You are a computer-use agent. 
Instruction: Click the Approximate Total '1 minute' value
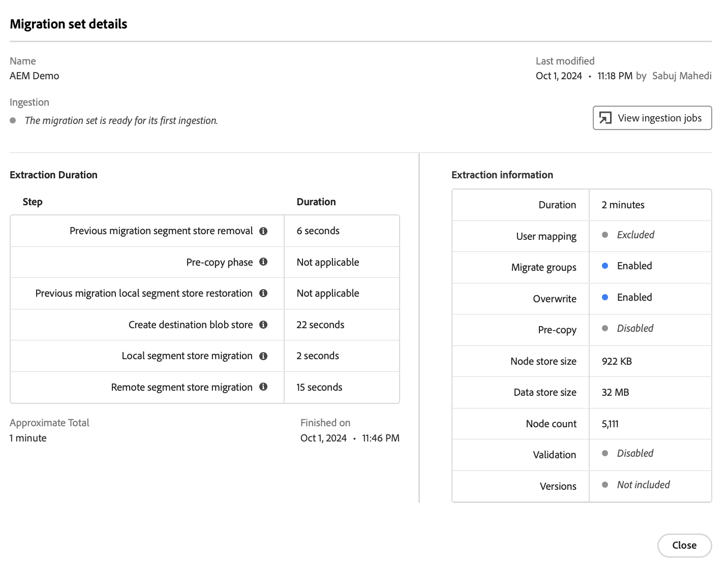click(28, 438)
